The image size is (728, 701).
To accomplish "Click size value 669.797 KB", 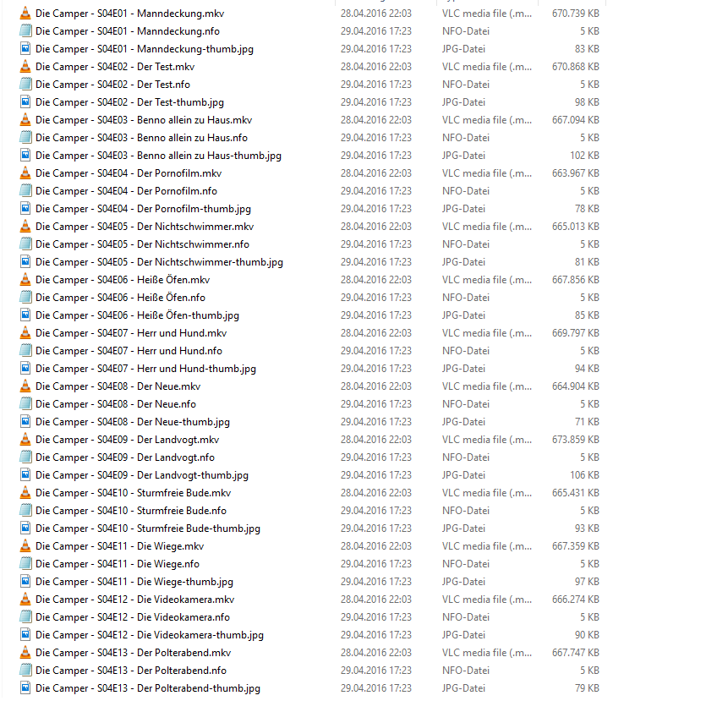I will [x=575, y=333].
